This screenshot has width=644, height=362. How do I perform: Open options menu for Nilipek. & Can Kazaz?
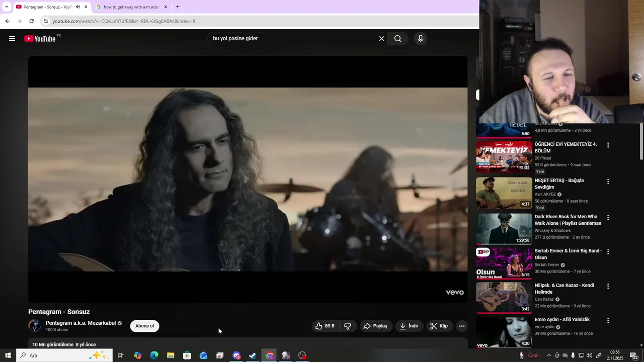tap(608, 286)
